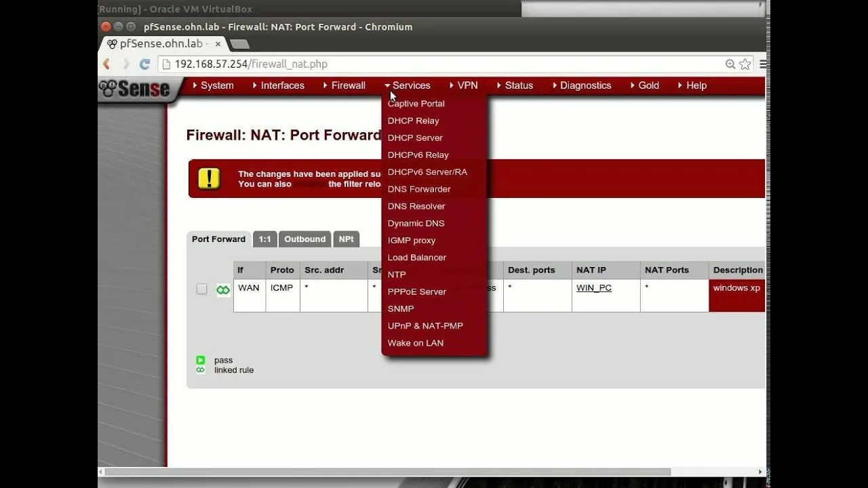Switch to the Port Forward tab
This screenshot has width=868, height=488.
[218, 239]
